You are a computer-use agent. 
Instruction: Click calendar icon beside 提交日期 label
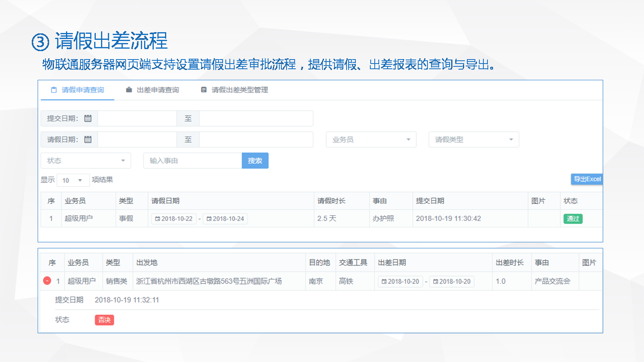pos(88,118)
